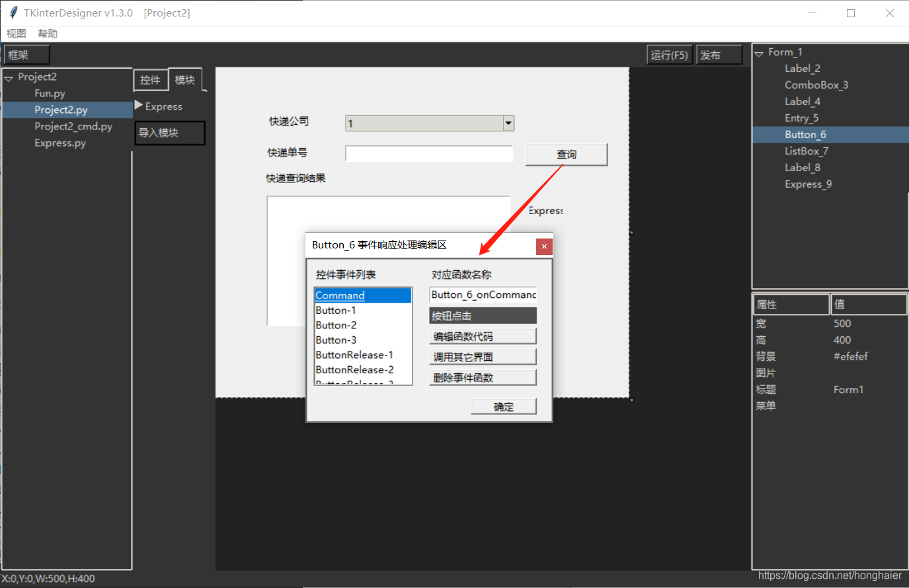Screen dimensions: 909x588
Task: Select Label_2 in the widget tree
Action: tap(803, 69)
